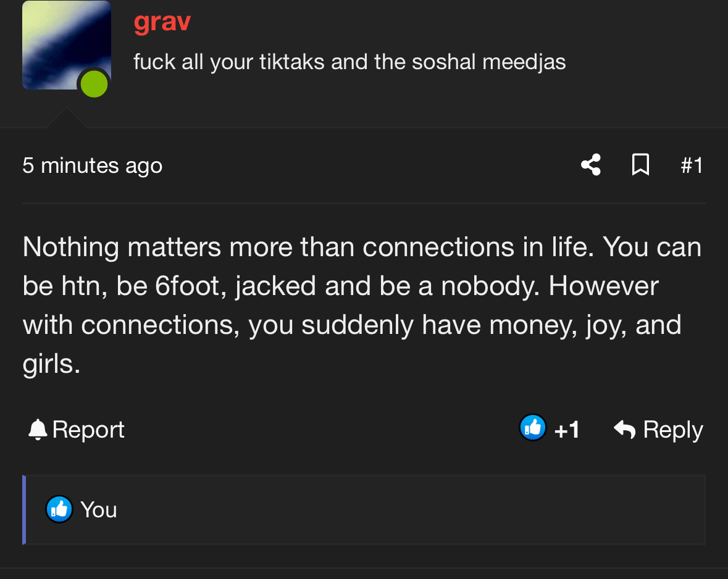Click the green online status dot

pos(94,84)
